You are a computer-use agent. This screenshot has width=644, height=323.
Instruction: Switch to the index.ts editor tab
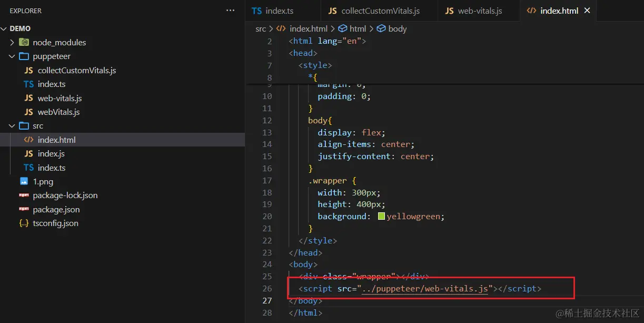click(x=283, y=11)
